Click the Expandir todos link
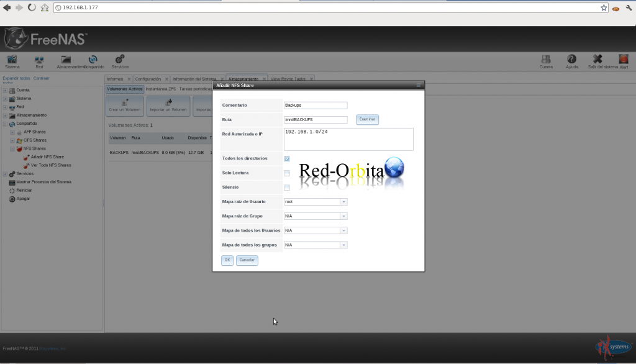 tap(16, 78)
